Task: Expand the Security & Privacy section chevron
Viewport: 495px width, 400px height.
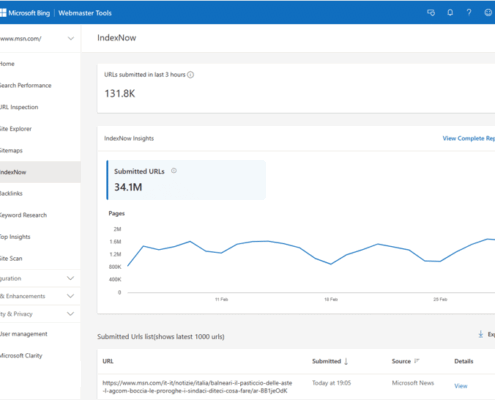Action: coord(70,314)
